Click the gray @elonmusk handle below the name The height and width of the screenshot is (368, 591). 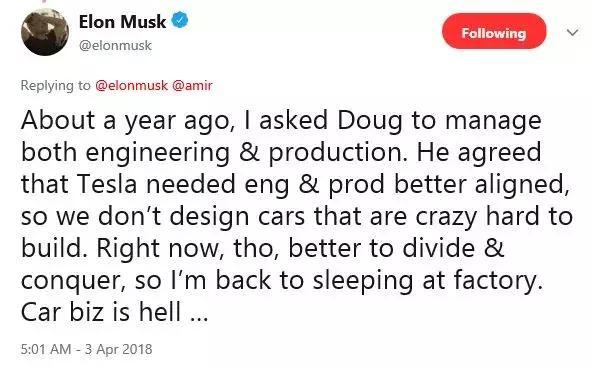115,46
